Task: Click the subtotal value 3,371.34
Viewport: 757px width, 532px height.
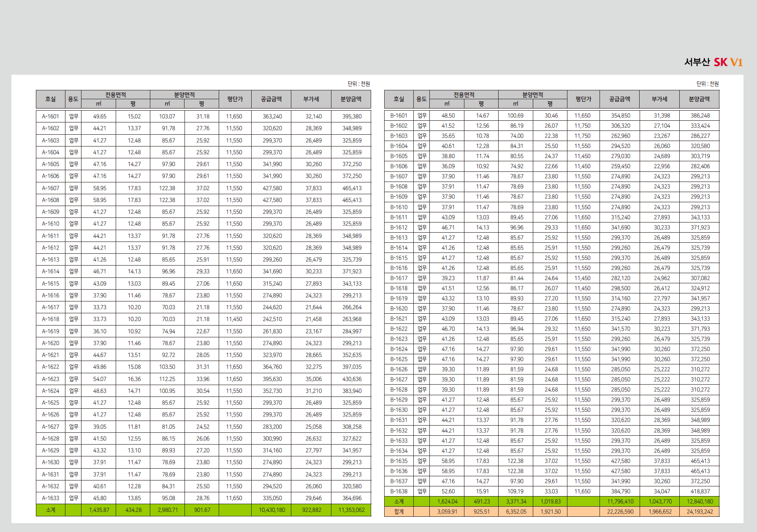Action: [x=516, y=502]
